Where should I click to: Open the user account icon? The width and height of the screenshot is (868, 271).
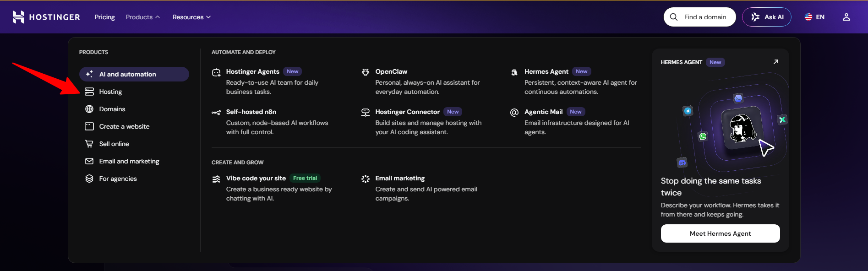click(846, 17)
